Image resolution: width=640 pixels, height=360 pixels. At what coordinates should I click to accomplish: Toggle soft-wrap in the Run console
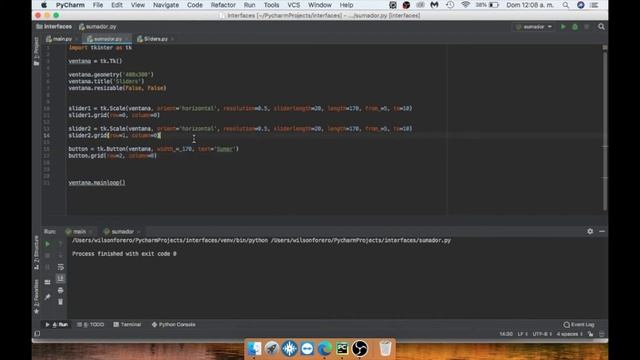[x=60, y=267]
